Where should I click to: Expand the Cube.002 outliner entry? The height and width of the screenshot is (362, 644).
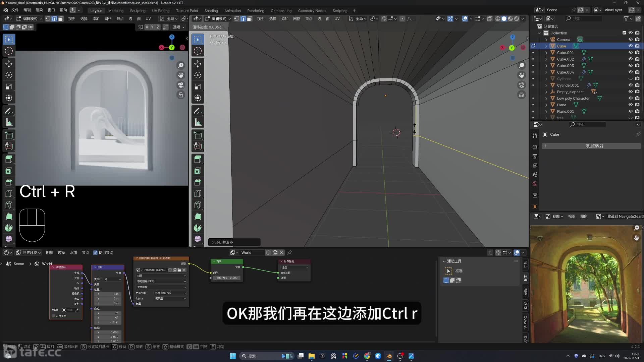(x=546, y=59)
